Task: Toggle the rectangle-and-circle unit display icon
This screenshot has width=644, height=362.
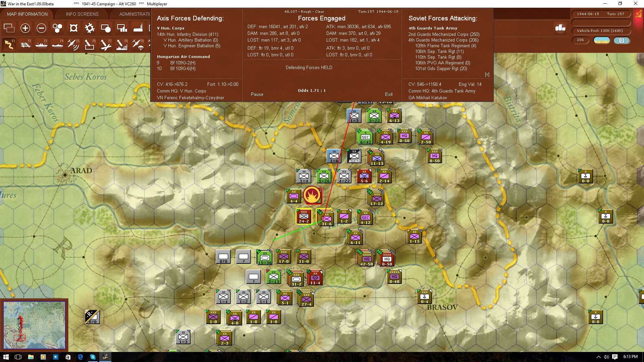Action: [x=106, y=28]
